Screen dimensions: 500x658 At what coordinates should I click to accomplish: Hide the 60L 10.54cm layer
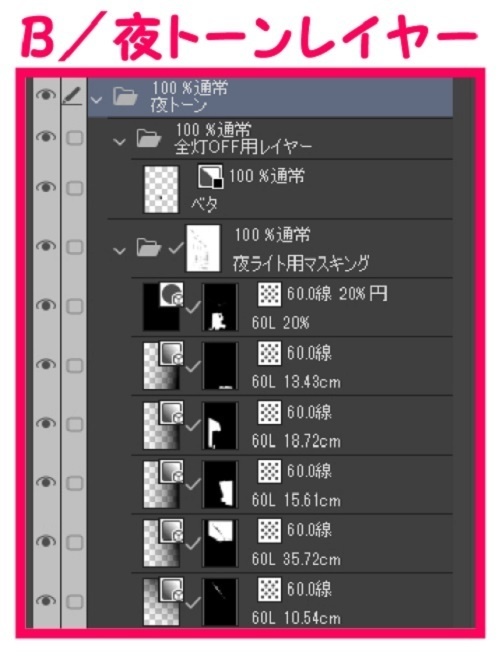point(45,601)
